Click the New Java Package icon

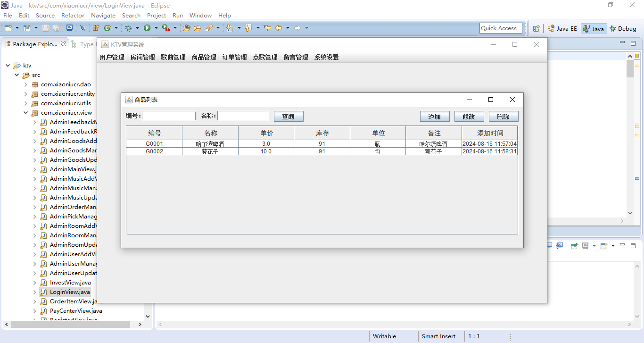[96, 28]
